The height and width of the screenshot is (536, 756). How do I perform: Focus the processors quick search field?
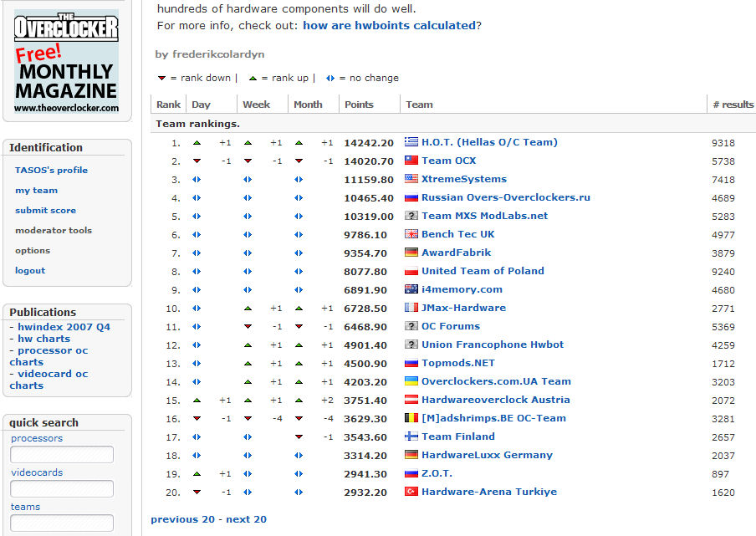point(62,455)
